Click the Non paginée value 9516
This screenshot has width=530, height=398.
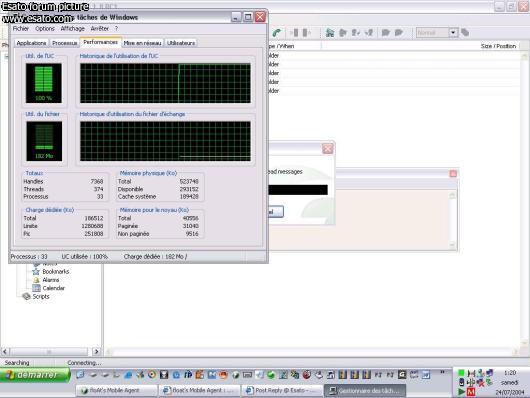pos(192,234)
